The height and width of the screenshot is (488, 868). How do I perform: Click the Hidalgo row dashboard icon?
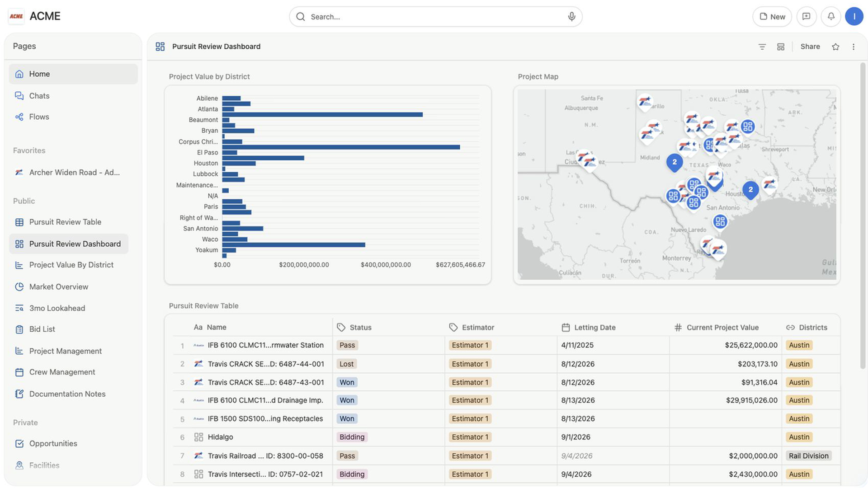click(x=198, y=437)
